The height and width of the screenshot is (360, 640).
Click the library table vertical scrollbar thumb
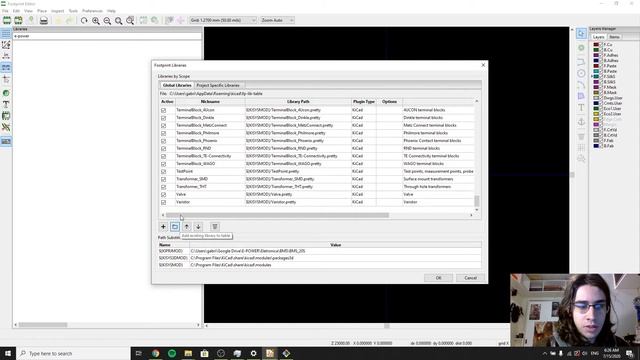point(476,201)
